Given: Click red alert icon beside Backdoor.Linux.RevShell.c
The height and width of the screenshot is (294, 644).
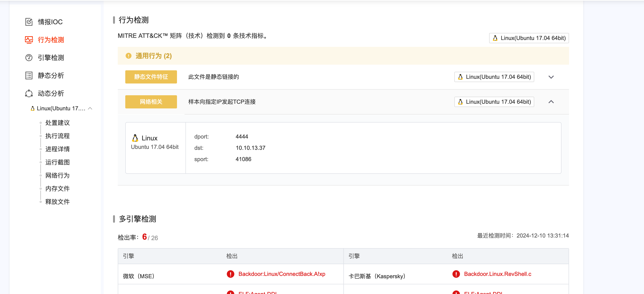Looking at the screenshot, I should 457,274.
